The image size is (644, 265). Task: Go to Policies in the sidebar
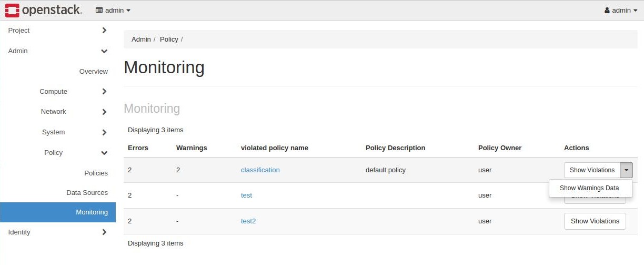tap(96, 173)
